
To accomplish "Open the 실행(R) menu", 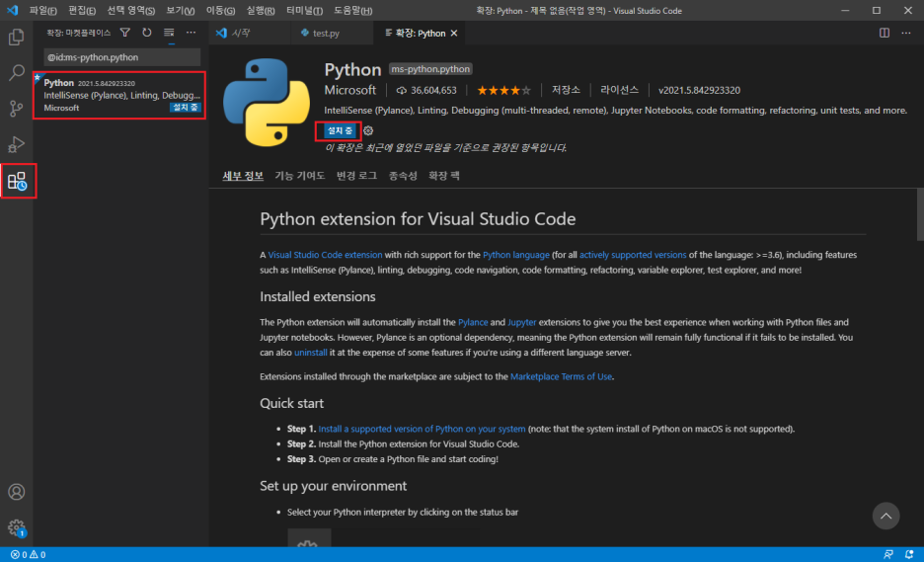I will pos(261,11).
